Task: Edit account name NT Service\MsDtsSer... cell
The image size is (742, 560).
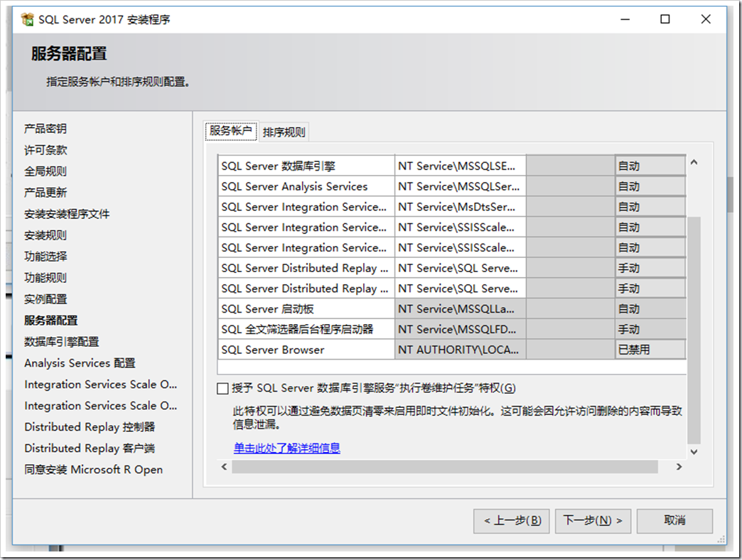Action: [460, 207]
